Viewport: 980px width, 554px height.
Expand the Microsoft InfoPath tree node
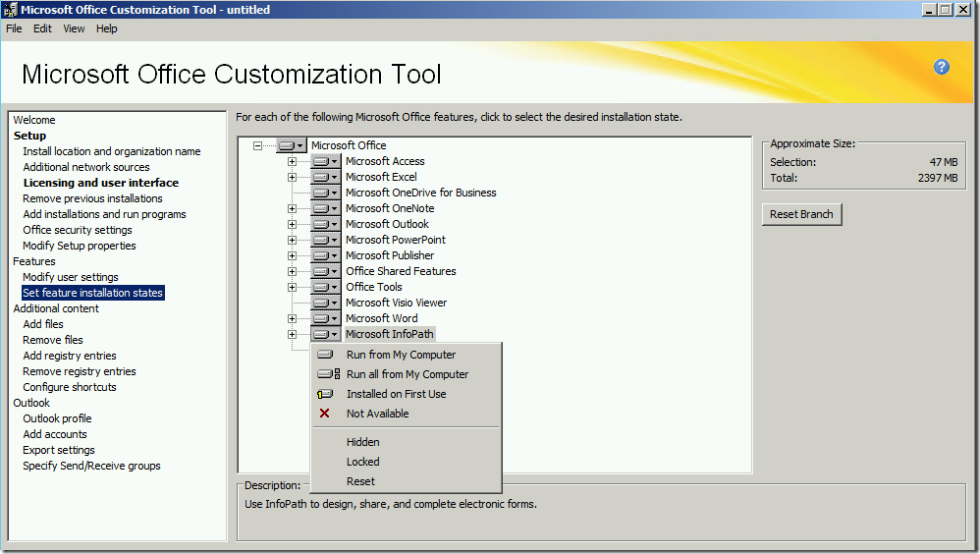click(292, 334)
